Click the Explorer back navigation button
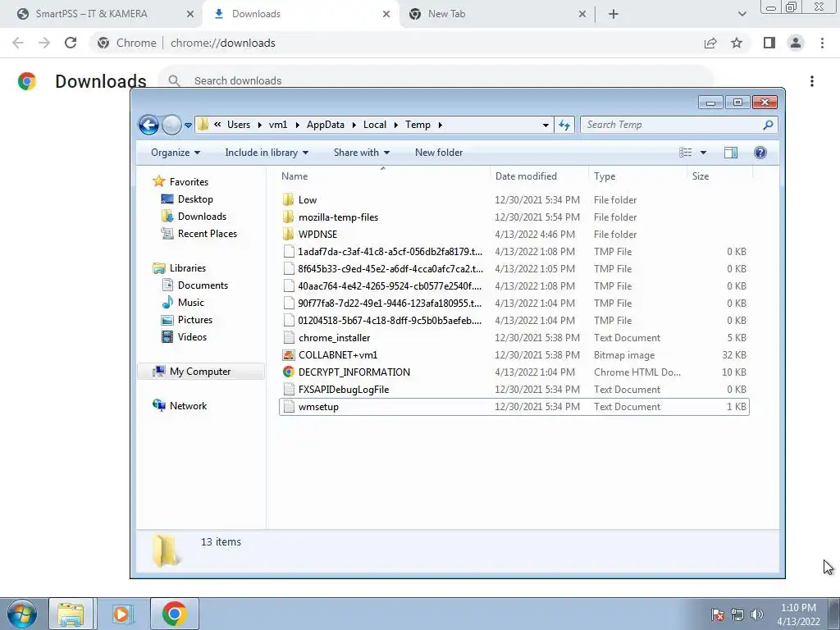 [x=149, y=125]
